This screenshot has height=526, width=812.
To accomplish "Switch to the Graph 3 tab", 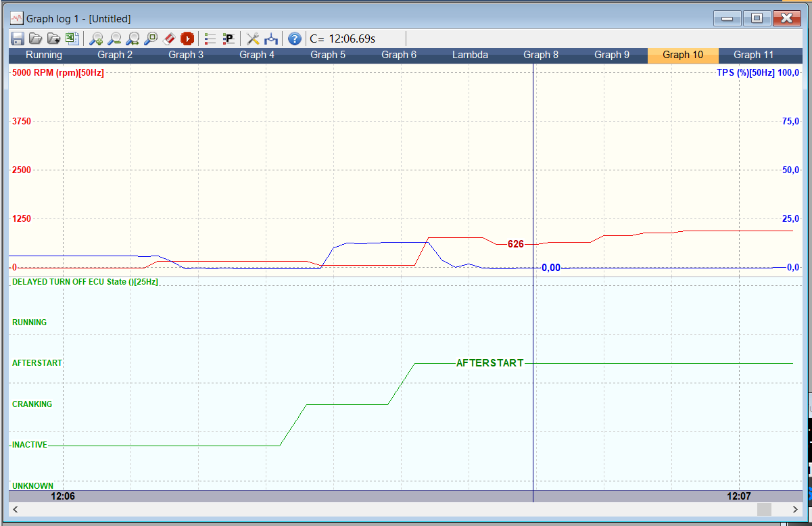I will point(186,55).
